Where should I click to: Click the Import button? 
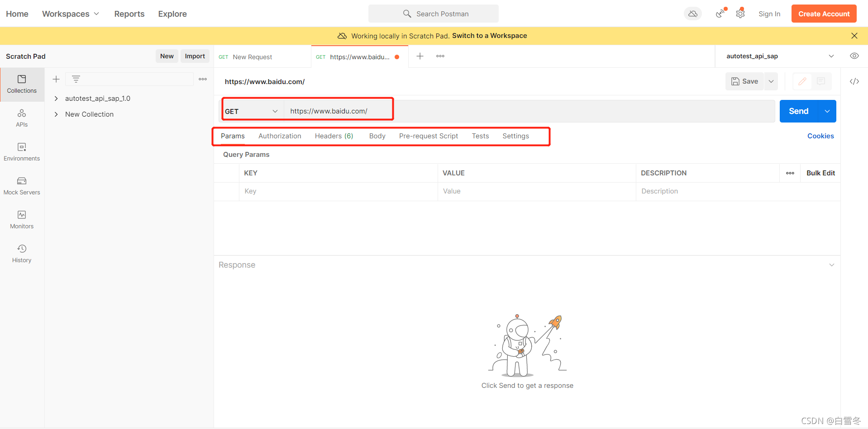tap(195, 56)
